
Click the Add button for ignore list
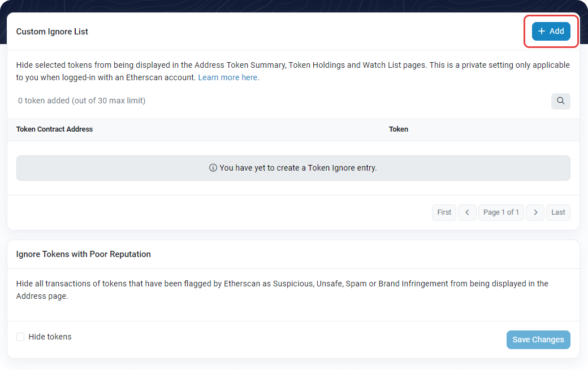[551, 31]
